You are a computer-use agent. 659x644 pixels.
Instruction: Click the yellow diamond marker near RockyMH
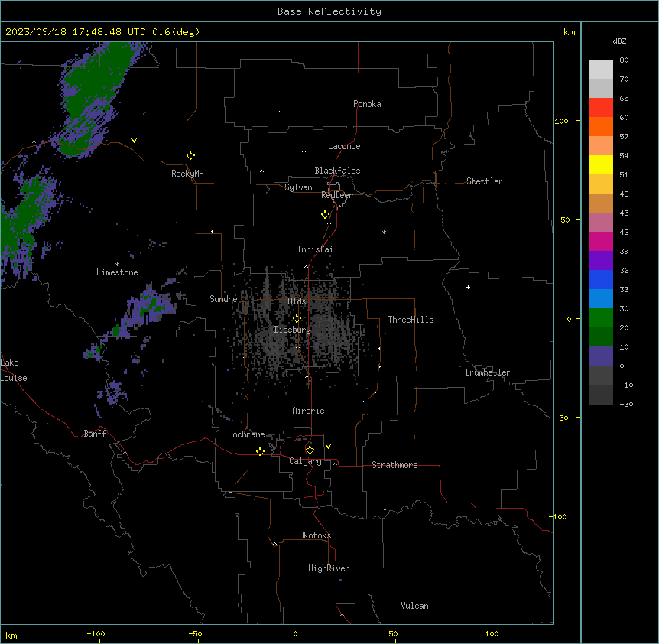(191, 156)
